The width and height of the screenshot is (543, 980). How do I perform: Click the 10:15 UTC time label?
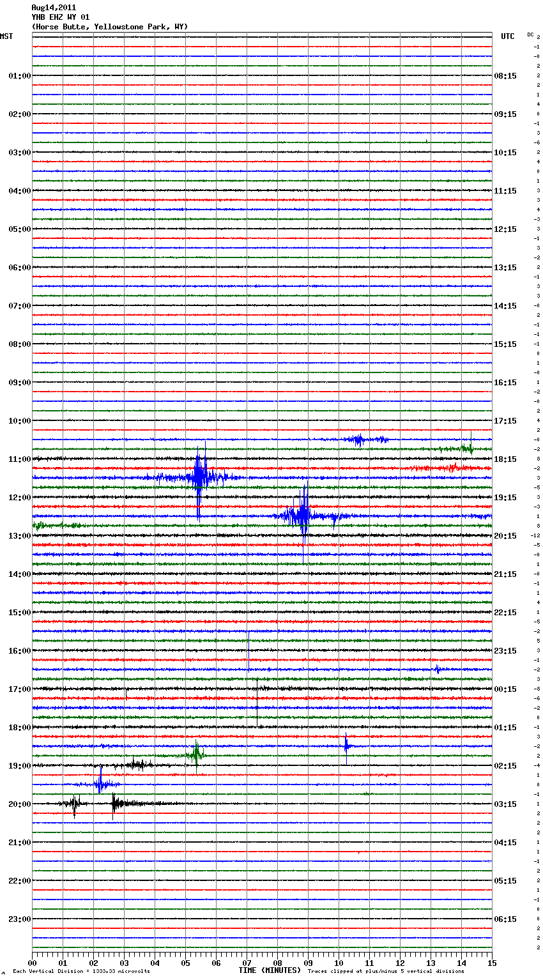pyautogui.click(x=505, y=153)
